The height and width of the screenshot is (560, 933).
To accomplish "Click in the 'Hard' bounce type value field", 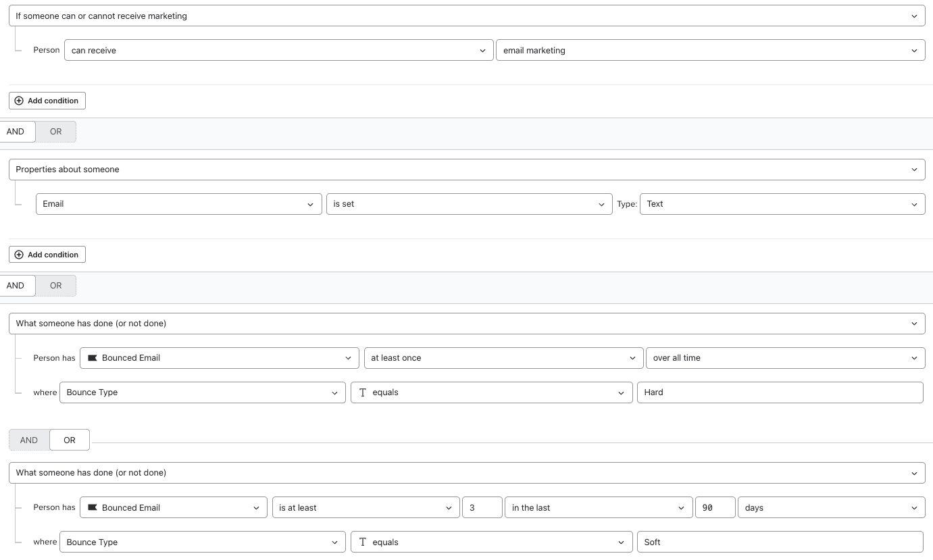I will point(780,392).
